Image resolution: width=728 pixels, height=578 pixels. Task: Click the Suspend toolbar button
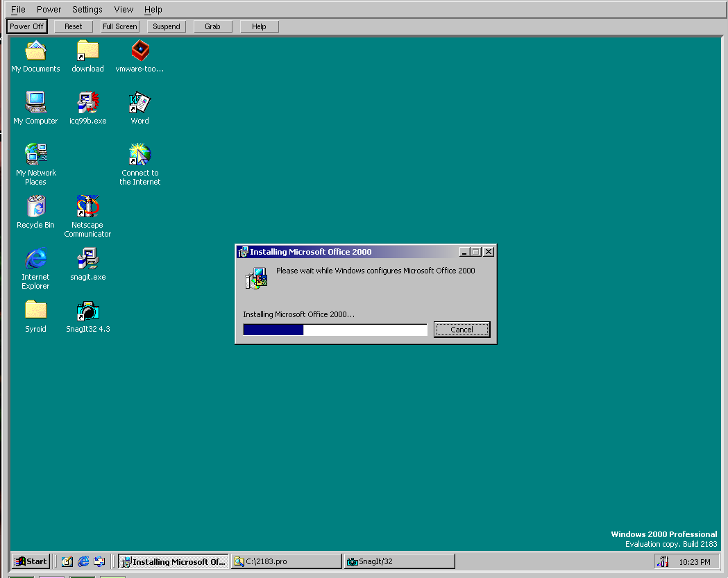[x=167, y=26]
